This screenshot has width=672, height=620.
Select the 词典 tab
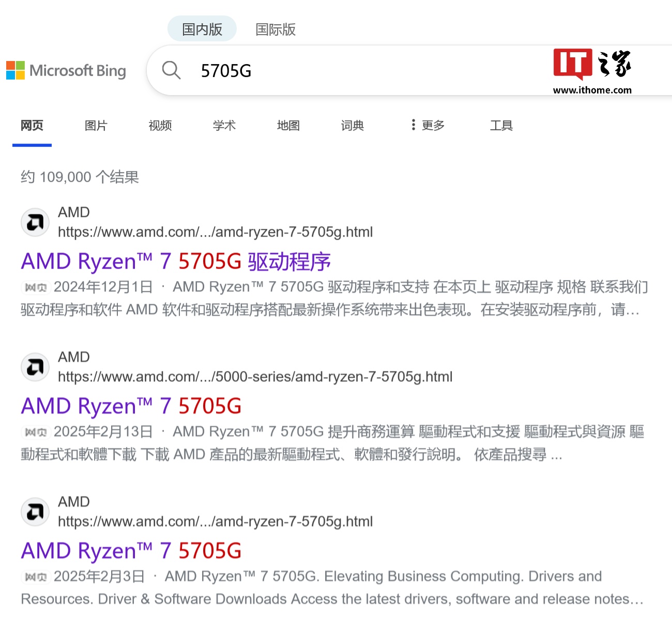click(x=353, y=125)
